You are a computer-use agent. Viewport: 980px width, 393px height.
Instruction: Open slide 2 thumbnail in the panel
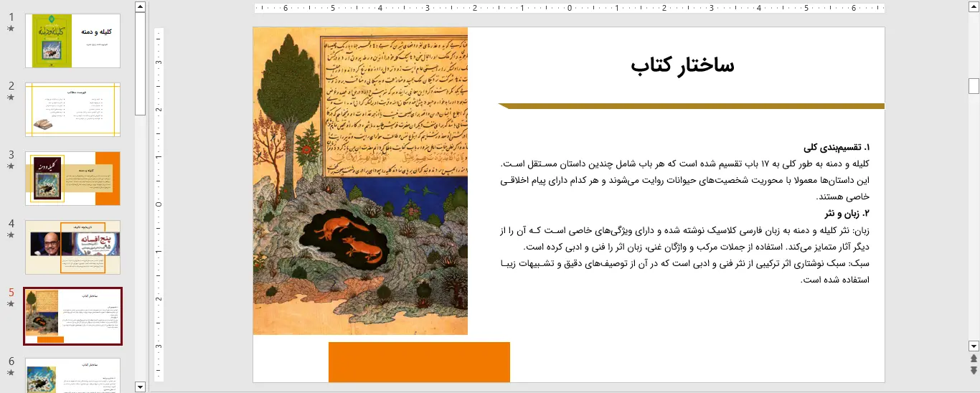pos(72,110)
